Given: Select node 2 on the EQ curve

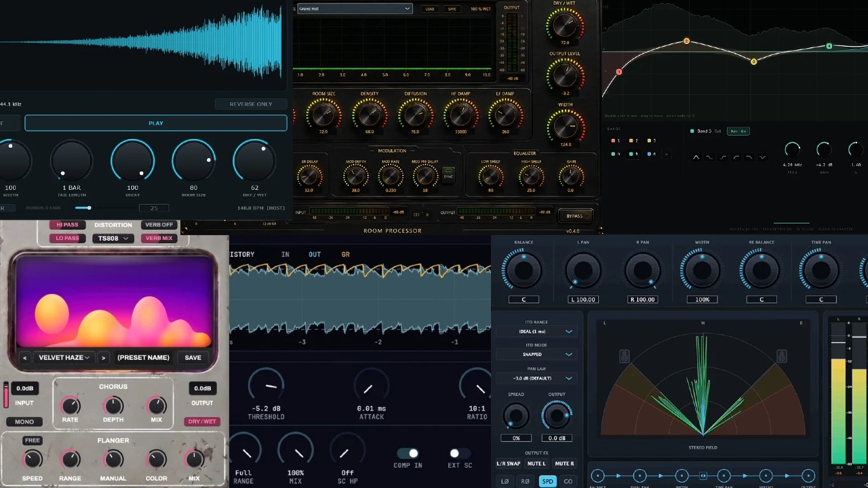Looking at the screenshot, I should click(686, 41).
